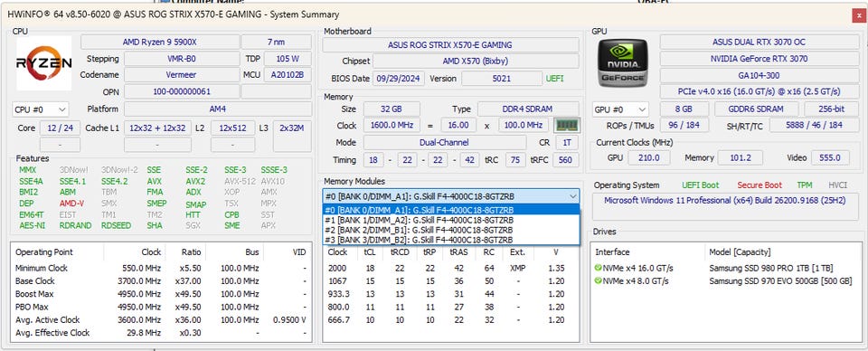This screenshot has height=351, width=868.
Task: Select module #0 BANK 0/DIMM_A1 in list
Action: (450, 210)
